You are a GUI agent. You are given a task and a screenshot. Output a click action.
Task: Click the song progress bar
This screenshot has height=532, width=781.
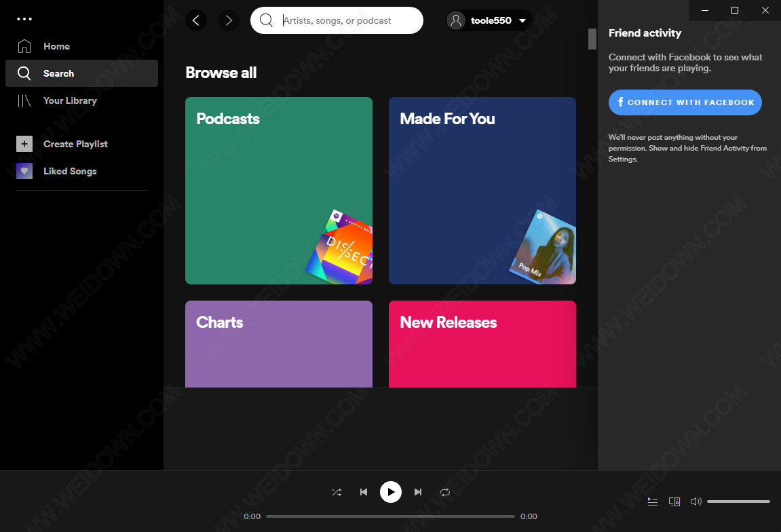coord(390,516)
